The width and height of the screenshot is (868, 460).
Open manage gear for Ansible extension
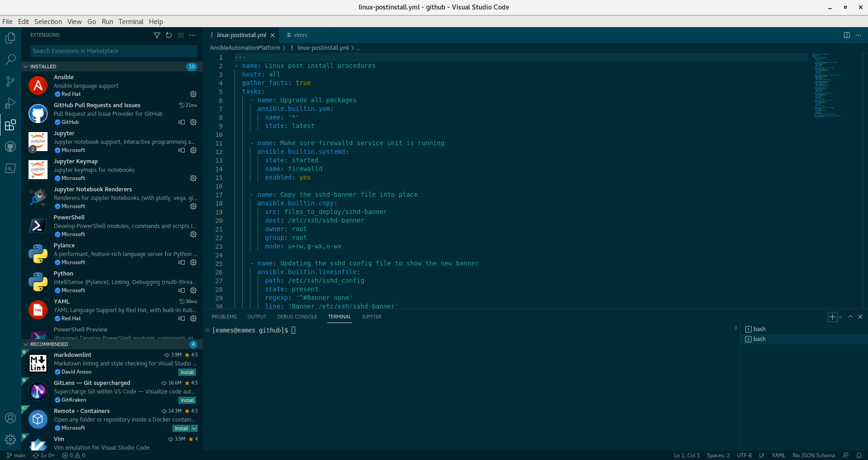point(193,94)
